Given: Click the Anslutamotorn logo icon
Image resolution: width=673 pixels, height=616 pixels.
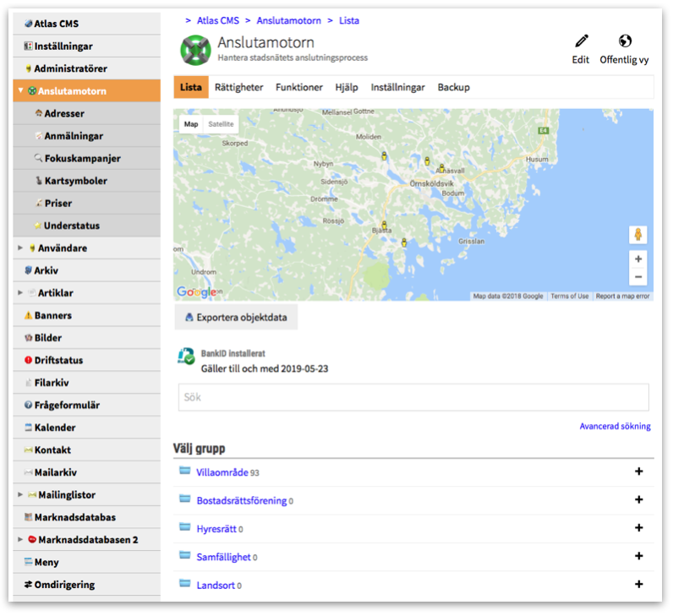Looking at the screenshot, I should point(195,50).
